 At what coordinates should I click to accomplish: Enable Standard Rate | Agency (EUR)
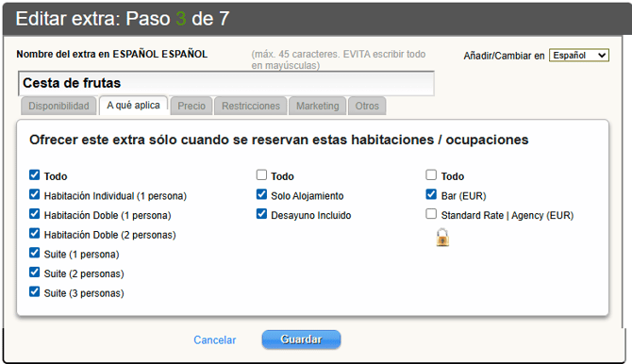pyautogui.click(x=431, y=214)
